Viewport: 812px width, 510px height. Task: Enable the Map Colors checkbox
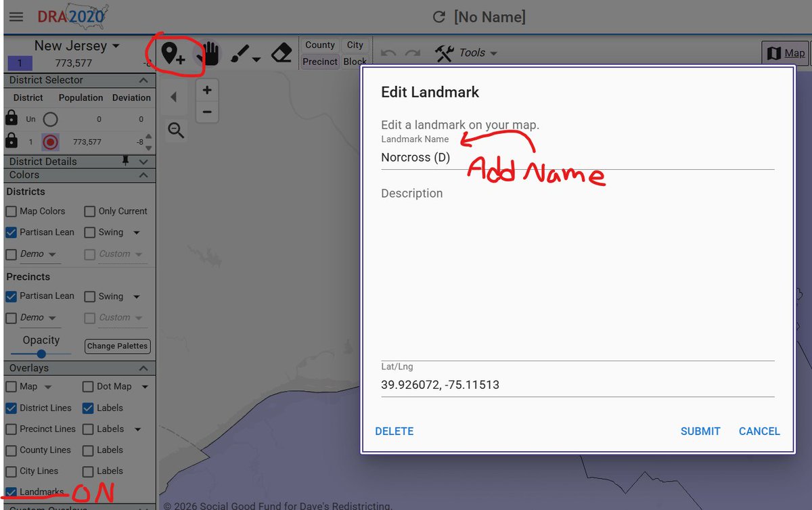11,212
